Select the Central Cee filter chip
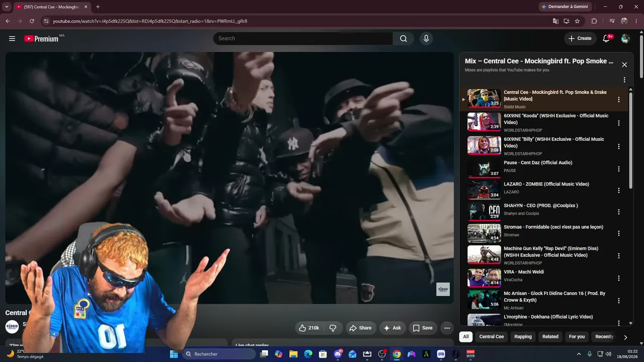 [x=492, y=337]
